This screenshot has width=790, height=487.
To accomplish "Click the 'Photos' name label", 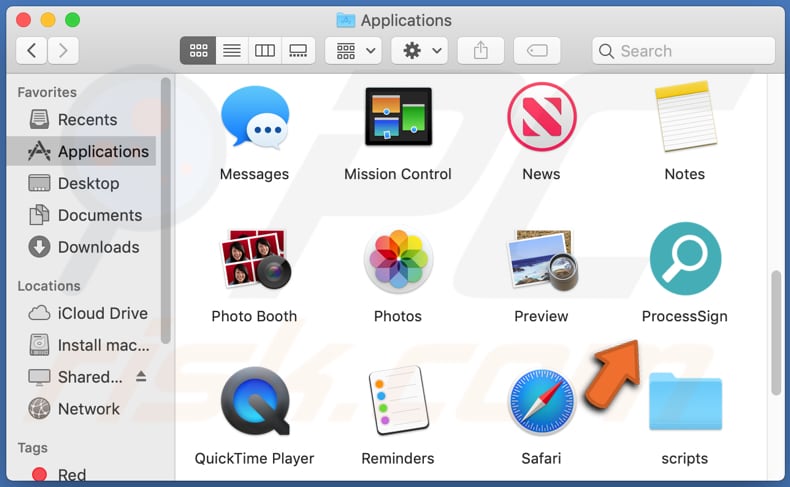I will click(x=398, y=316).
